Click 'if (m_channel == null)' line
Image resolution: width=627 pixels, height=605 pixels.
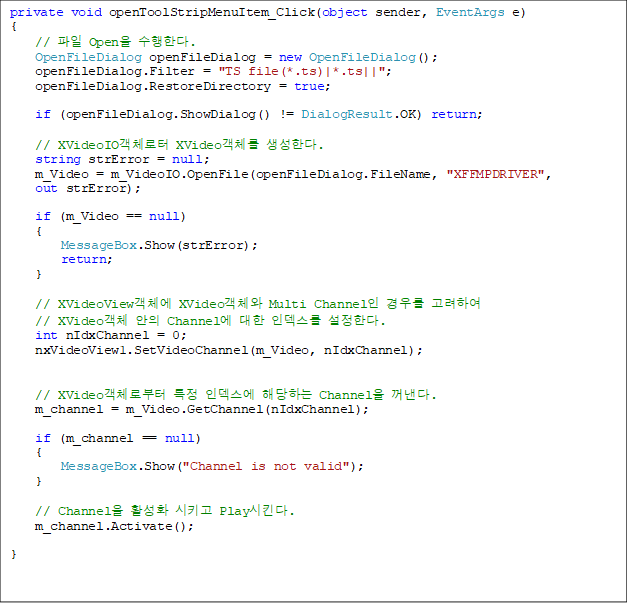pyautogui.click(x=118, y=438)
